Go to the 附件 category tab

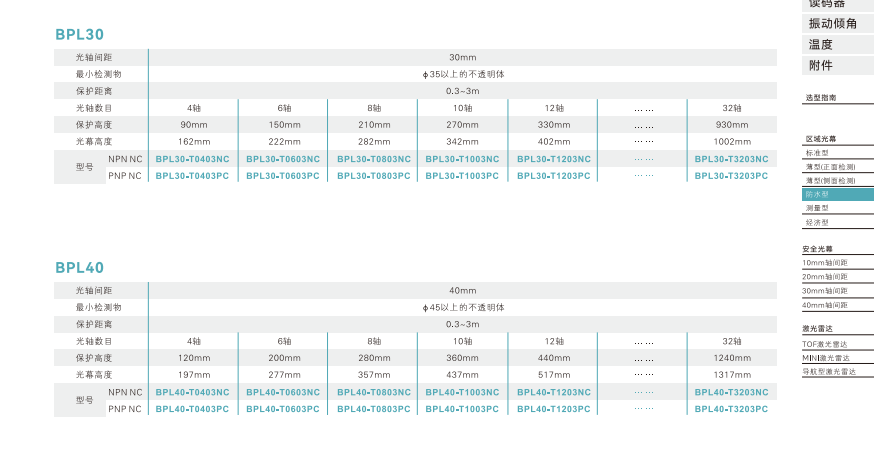[821, 65]
